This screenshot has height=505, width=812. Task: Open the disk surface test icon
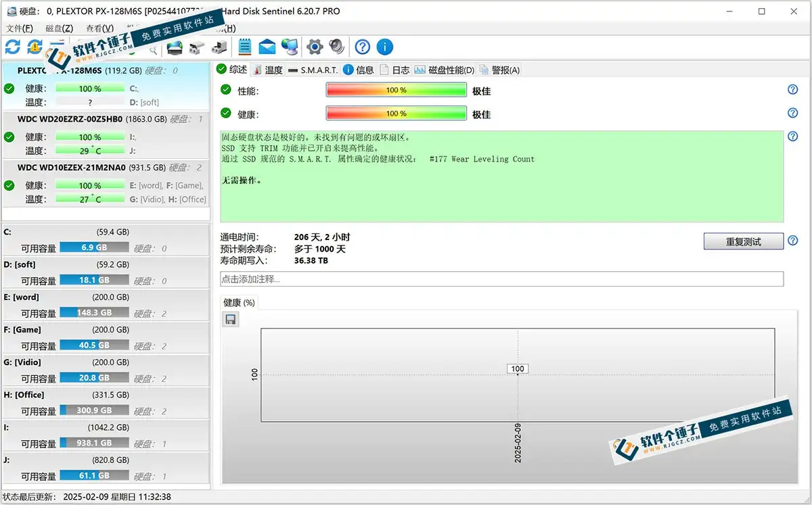point(175,47)
